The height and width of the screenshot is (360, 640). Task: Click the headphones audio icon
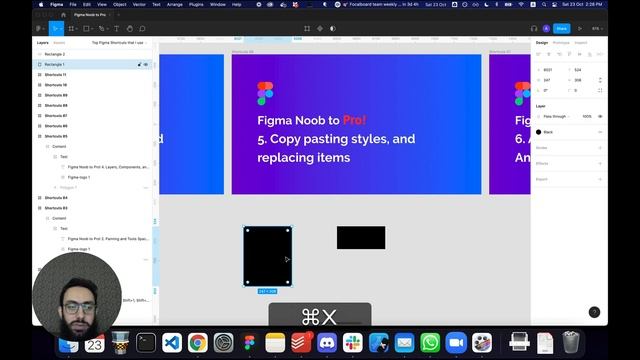[534, 29]
